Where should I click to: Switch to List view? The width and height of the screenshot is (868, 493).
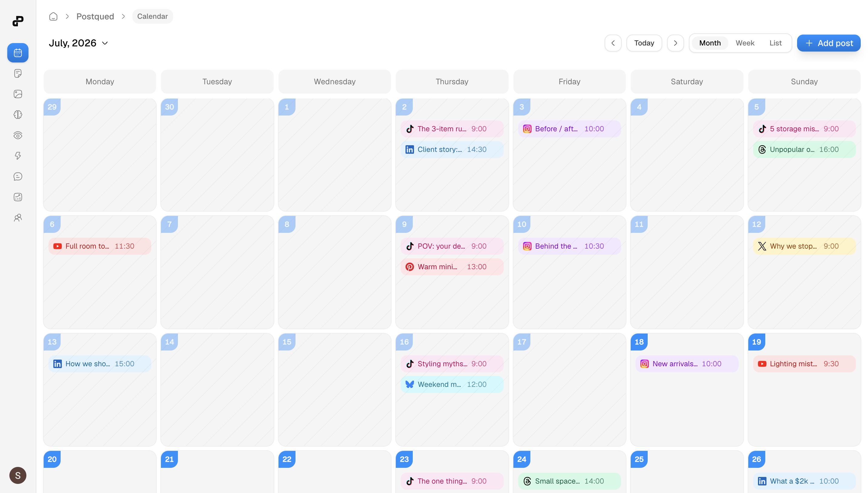pyautogui.click(x=775, y=43)
